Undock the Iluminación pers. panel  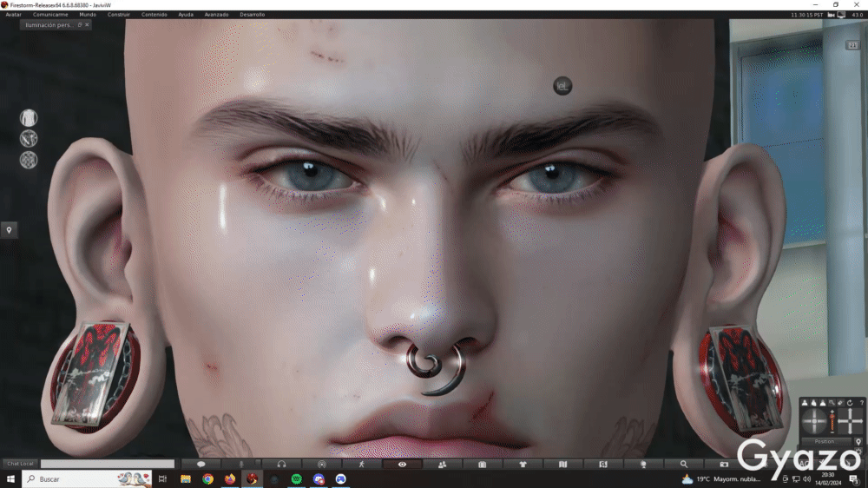coord(80,25)
